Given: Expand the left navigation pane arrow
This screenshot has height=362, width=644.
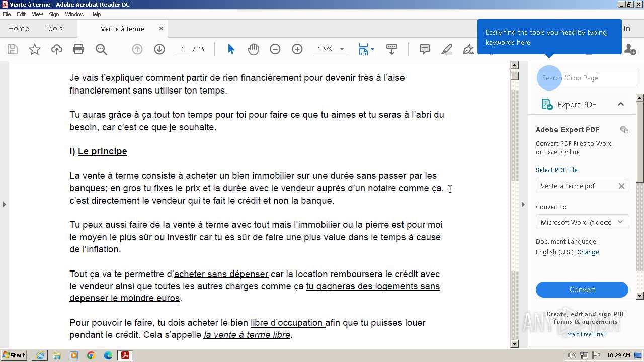Looking at the screenshot, I should coord(4,204).
